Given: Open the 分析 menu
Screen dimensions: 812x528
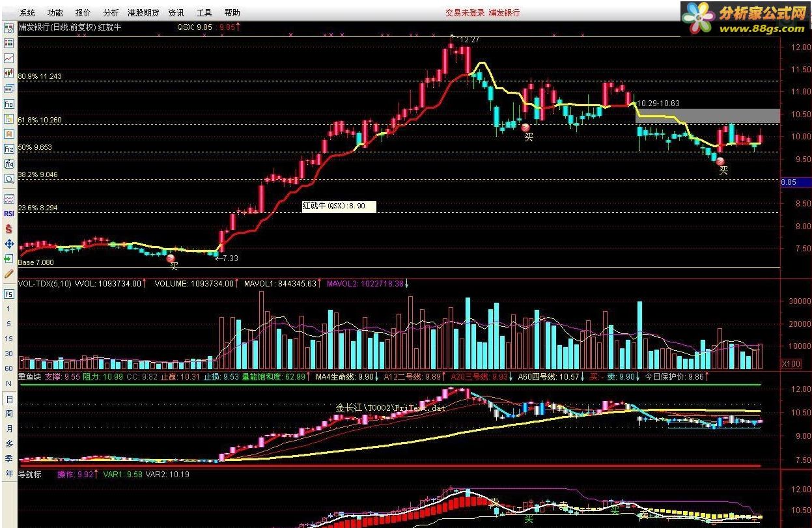Looking at the screenshot, I should point(111,12).
